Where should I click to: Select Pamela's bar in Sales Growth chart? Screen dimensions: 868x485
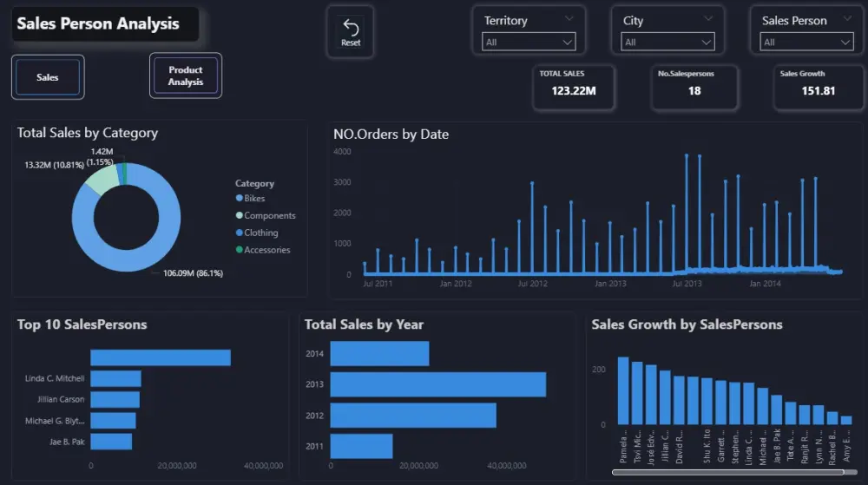point(623,391)
